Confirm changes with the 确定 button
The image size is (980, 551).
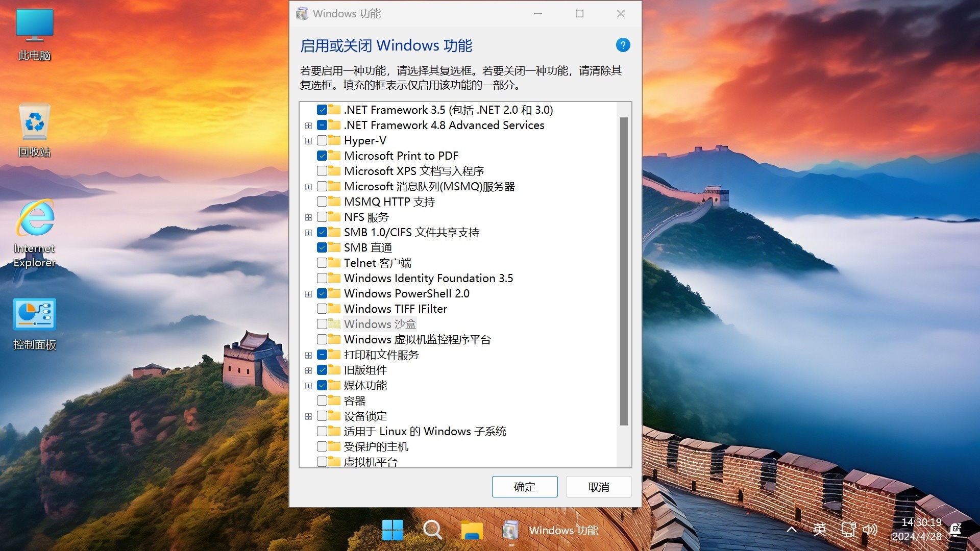pos(525,487)
